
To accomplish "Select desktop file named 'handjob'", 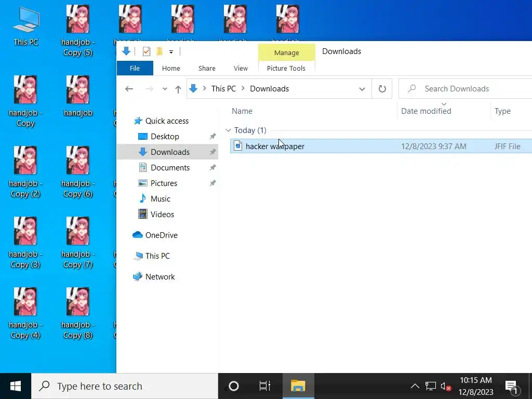I will tap(78, 96).
